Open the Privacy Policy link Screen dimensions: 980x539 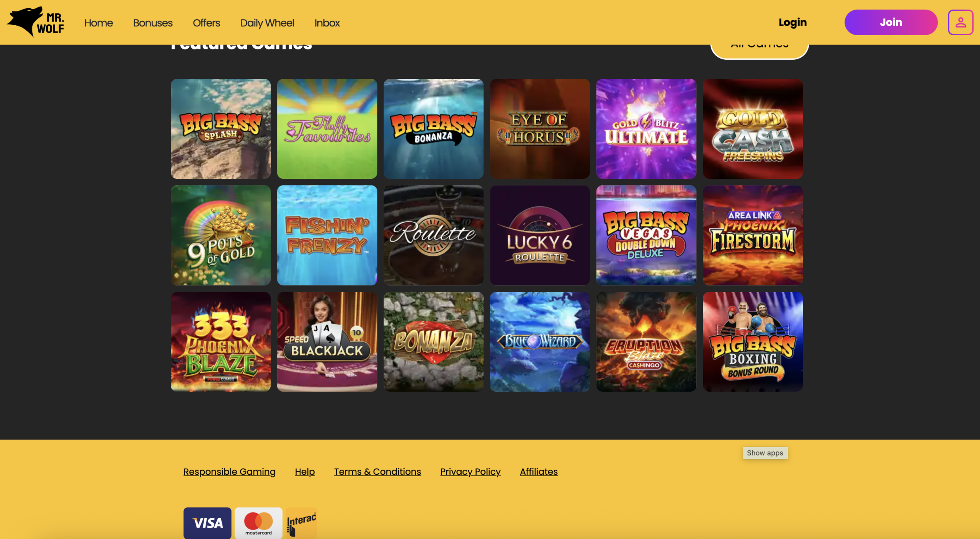470,472
